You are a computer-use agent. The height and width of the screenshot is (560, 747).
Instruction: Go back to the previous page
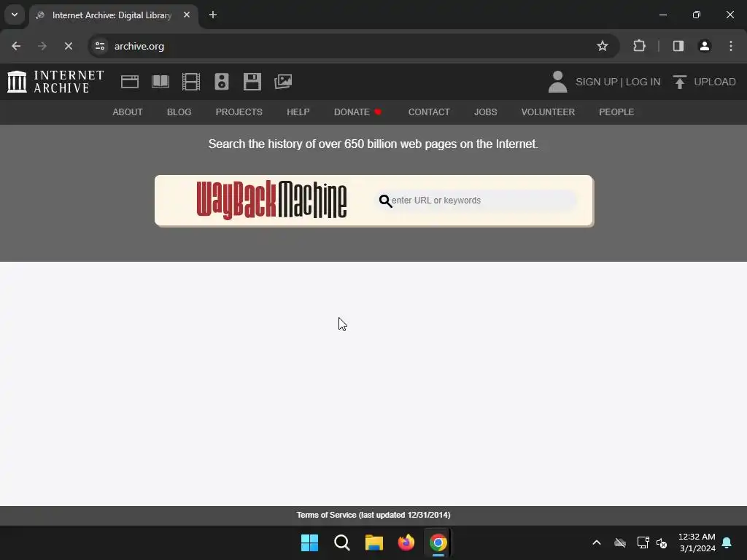click(x=16, y=46)
